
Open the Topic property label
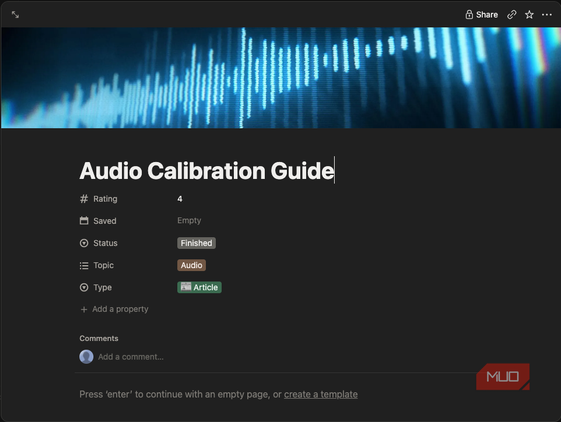click(x=103, y=265)
